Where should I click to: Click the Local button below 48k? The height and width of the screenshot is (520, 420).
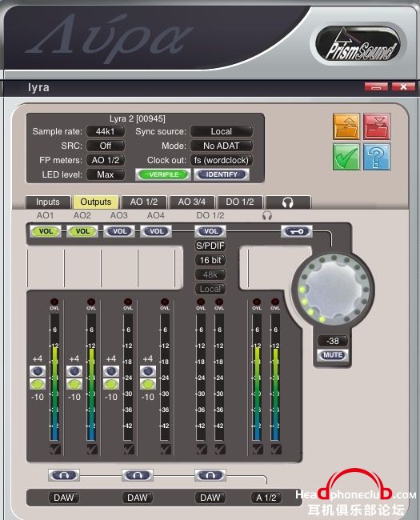(x=210, y=289)
